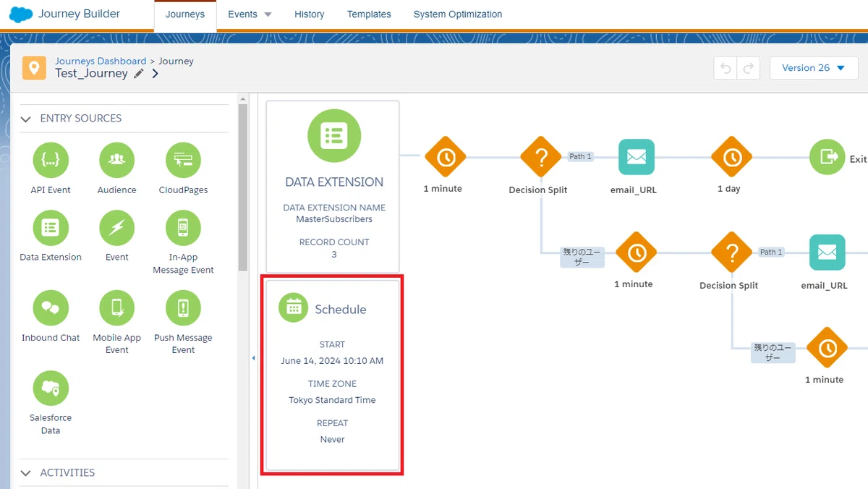The image size is (868, 489).
Task: Open the System Optimization tab
Action: coord(458,14)
